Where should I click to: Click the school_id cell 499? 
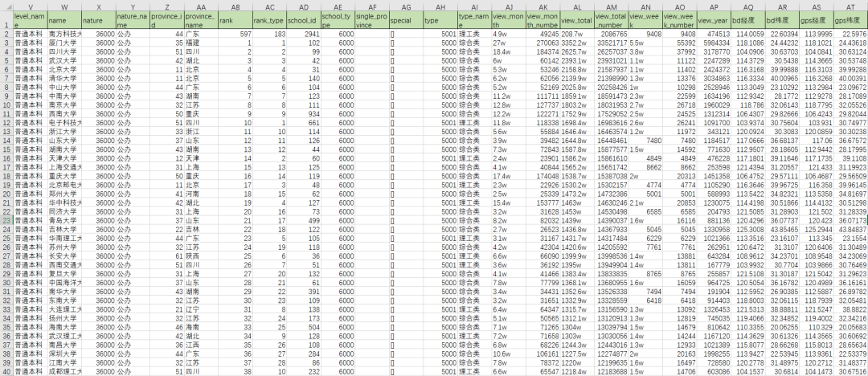tap(303, 220)
